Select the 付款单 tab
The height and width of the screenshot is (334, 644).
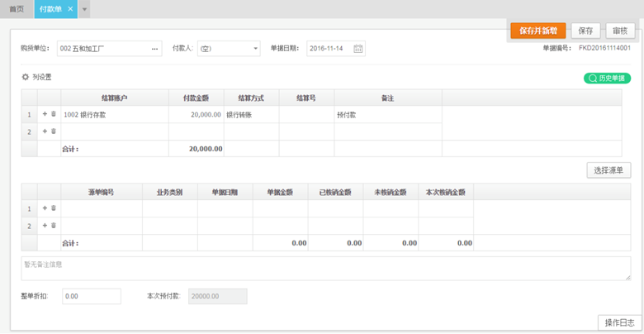point(51,9)
